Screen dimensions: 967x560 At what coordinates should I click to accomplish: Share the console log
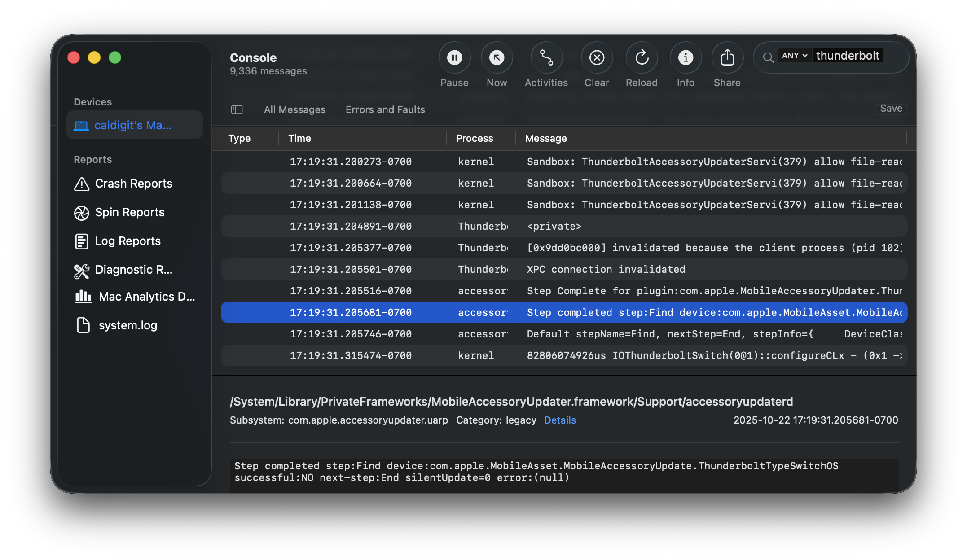point(727,57)
